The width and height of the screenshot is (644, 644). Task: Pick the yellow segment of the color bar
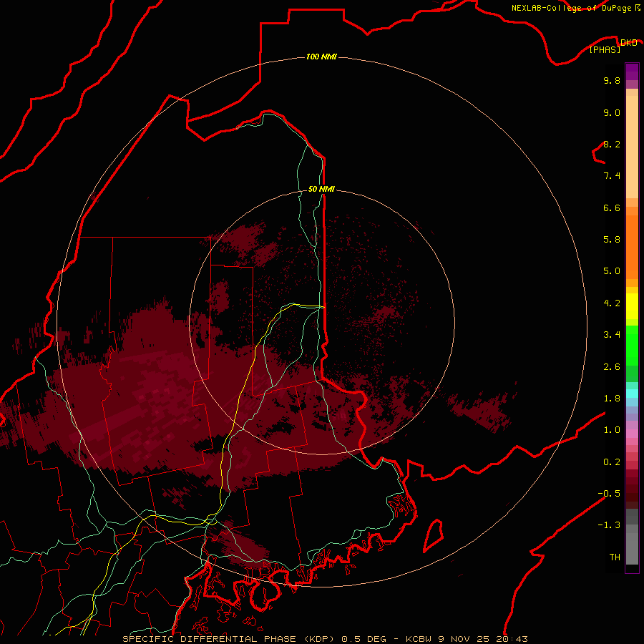tap(632, 306)
